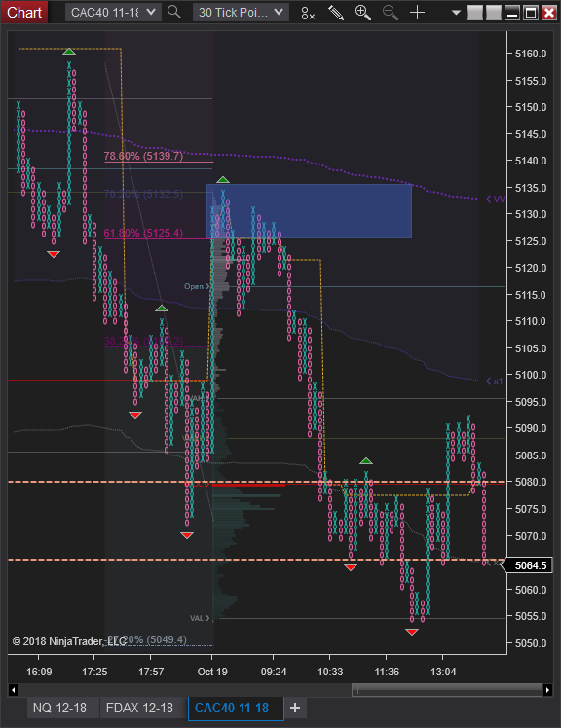
Task: Click the red triangle marker near 5064
Action: [x=351, y=567]
